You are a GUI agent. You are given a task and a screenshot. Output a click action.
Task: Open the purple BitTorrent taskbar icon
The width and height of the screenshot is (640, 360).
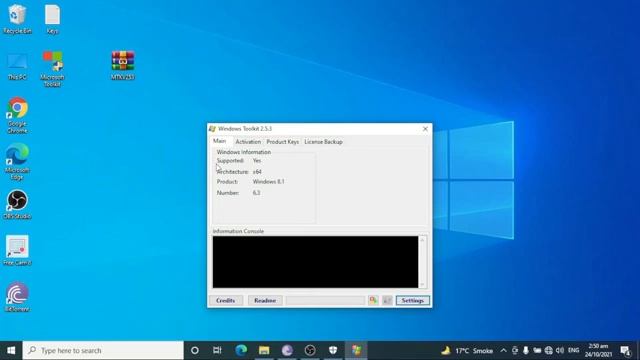pos(287,350)
